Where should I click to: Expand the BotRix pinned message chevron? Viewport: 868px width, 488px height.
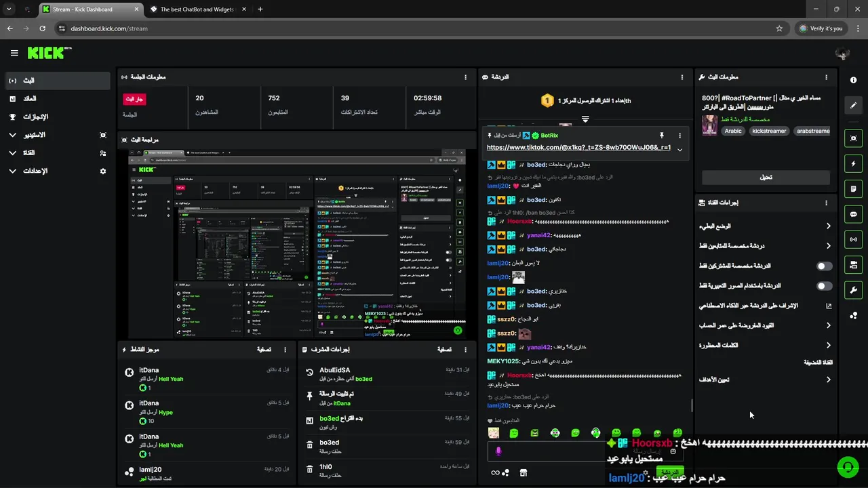679,150
